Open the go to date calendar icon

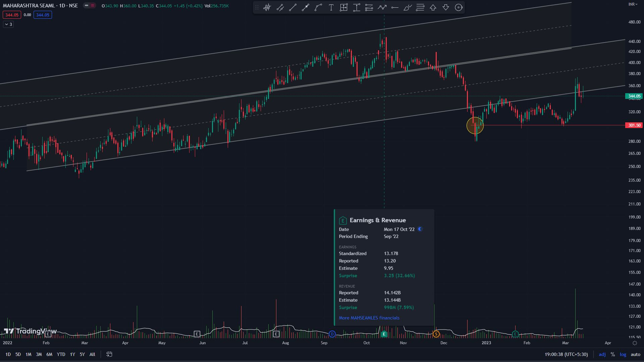pos(109,354)
